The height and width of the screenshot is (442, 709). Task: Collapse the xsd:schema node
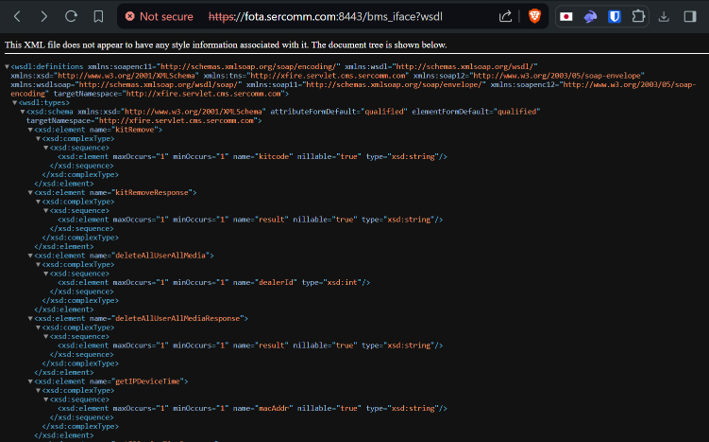[23, 111]
